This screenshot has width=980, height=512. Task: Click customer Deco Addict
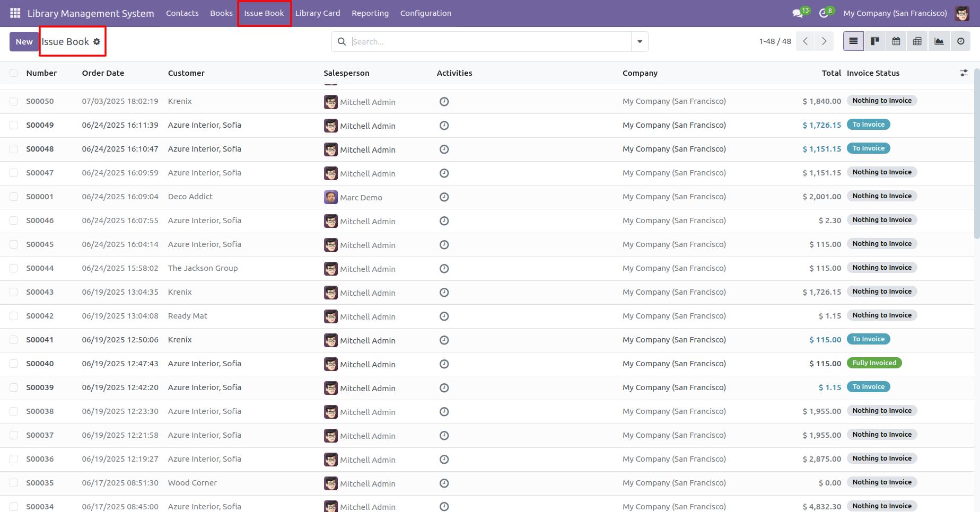[190, 197]
